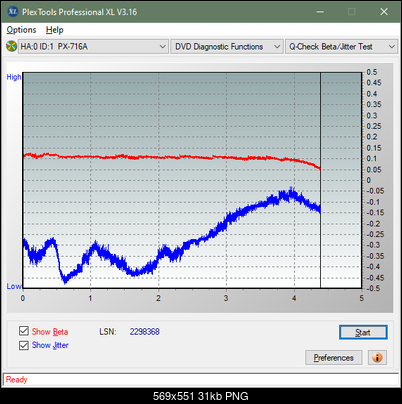
Task: Open the Preferences button
Action: 334,358
